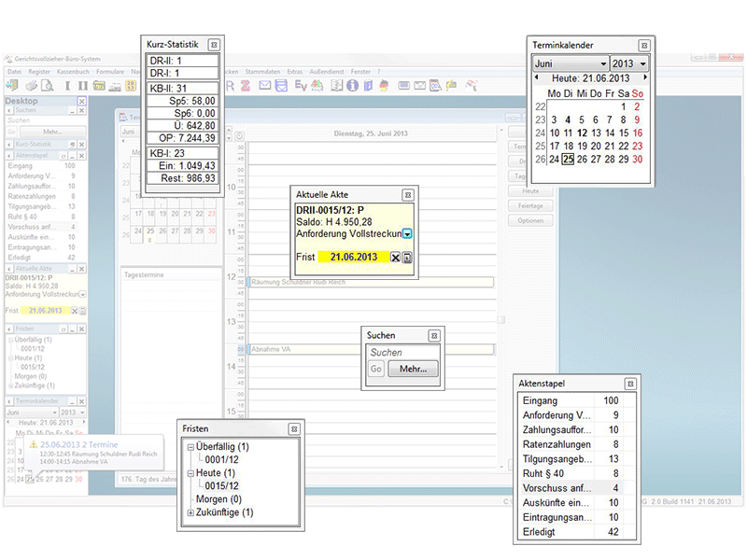Screen dimensions: 747x560
Task: Open the date picker icon beside Frist
Action: coord(407,258)
